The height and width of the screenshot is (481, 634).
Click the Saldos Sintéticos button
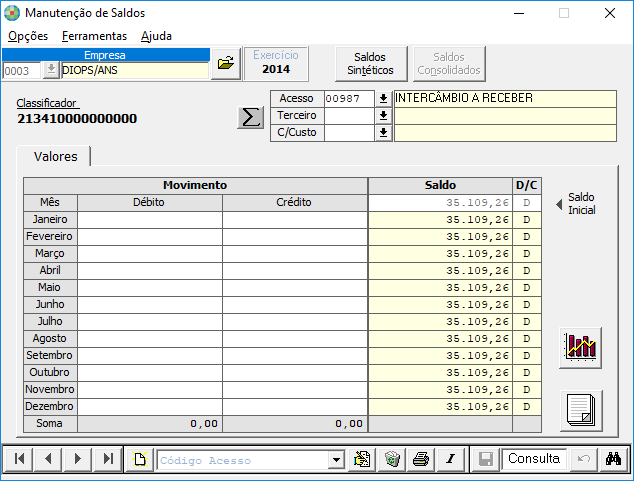point(370,63)
